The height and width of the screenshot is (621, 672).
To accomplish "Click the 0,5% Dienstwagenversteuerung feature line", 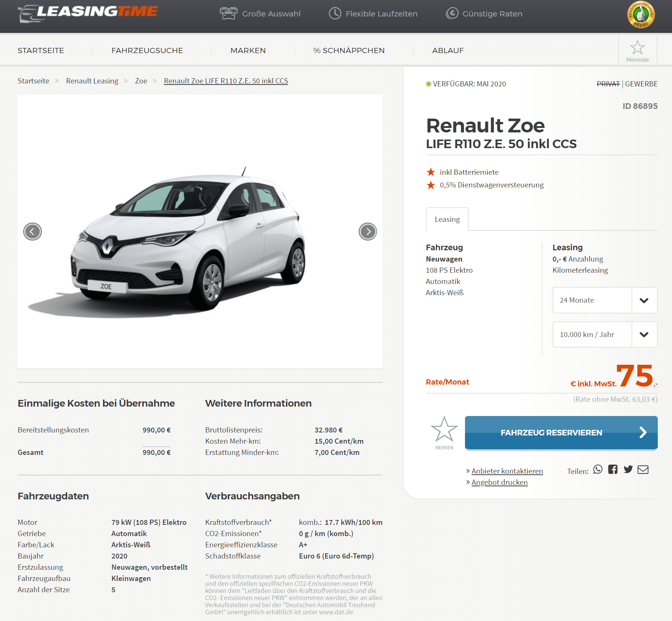I will click(492, 185).
